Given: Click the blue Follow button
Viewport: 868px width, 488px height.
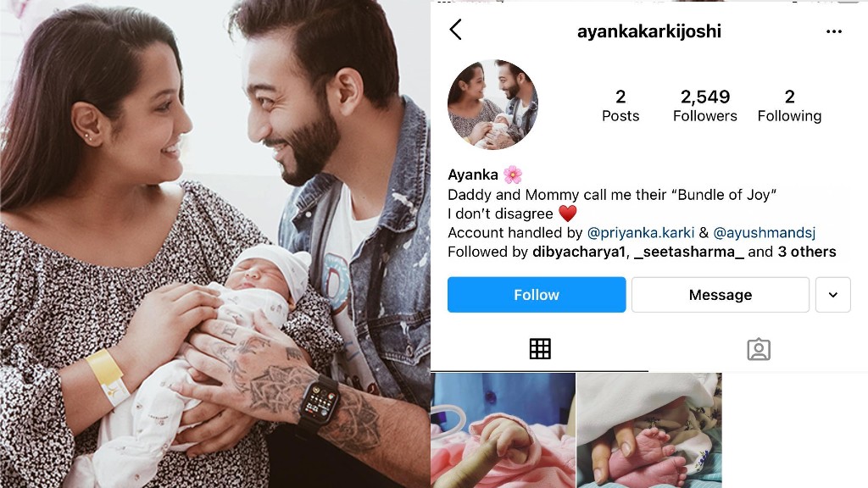Looking at the screenshot, I should 537,295.
